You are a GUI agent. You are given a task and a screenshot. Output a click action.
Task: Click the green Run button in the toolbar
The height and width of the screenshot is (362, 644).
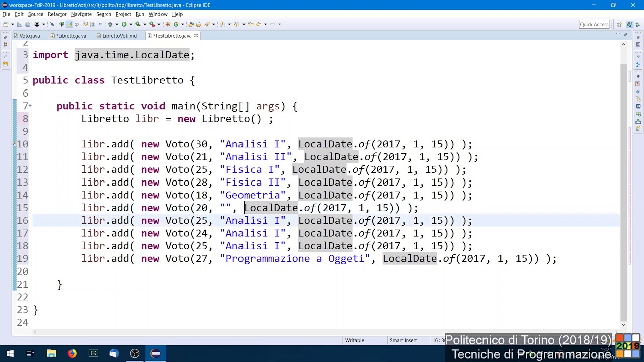coord(124,24)
